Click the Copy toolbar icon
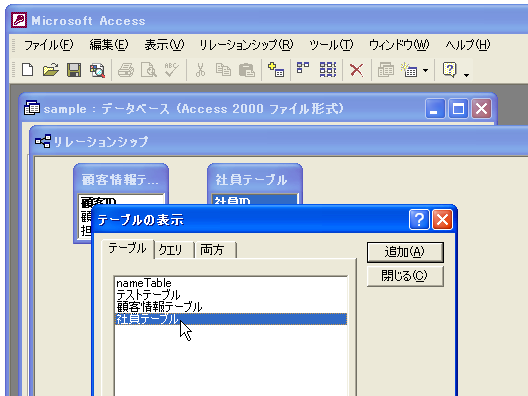Viewport: 528px width, 396px height. [x=223, y=70]
